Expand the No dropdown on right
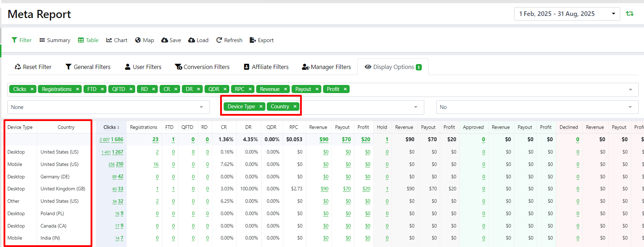 pos(537,107)
